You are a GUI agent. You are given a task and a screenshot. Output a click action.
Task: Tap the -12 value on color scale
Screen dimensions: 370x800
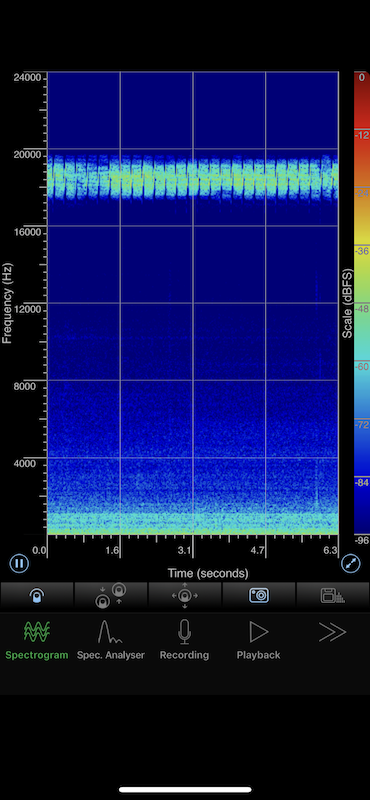click(361, 135)
